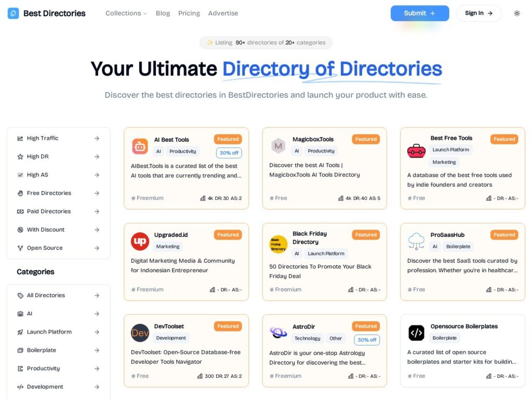This screenshot has width=532, height=399.
Task: Click the Black Friday Directory yellow logo
Action: [x=278, y=244]
